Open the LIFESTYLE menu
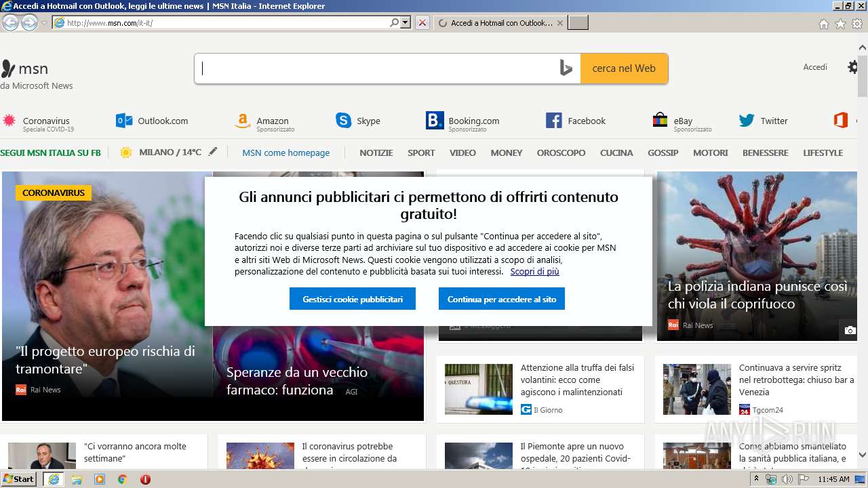The image size is (868, 488). 823,152
